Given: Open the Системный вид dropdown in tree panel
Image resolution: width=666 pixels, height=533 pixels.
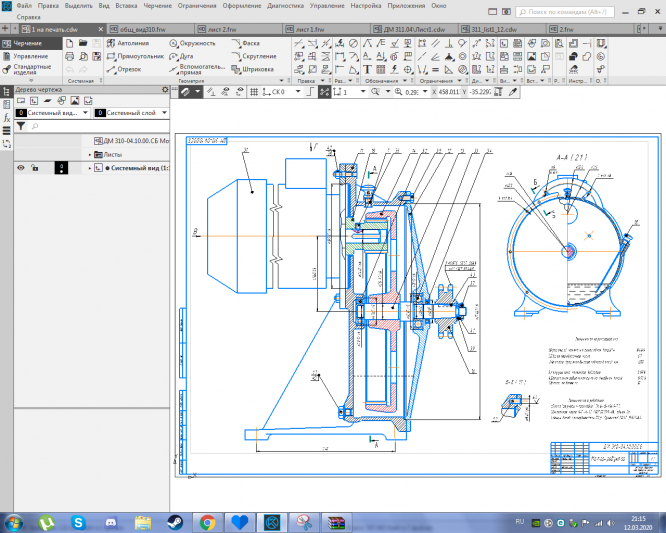Looking at the screenshot, I should click(86, 112).
